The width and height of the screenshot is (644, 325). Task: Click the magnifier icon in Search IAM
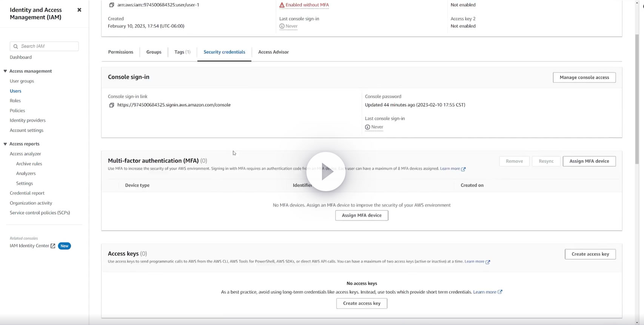(15, 46)
